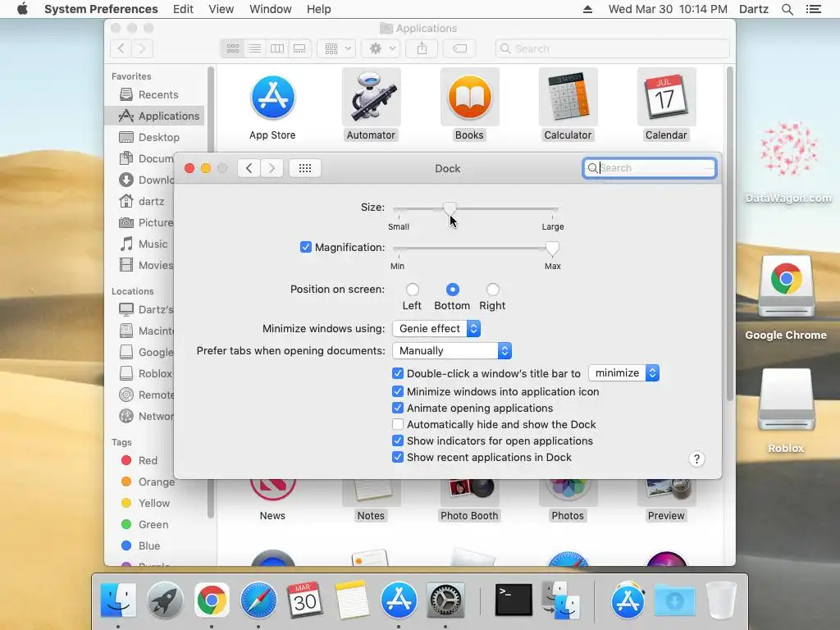
Task: Launch Launchpad rocket icon in Dock
Action: (x=165, y=600)
